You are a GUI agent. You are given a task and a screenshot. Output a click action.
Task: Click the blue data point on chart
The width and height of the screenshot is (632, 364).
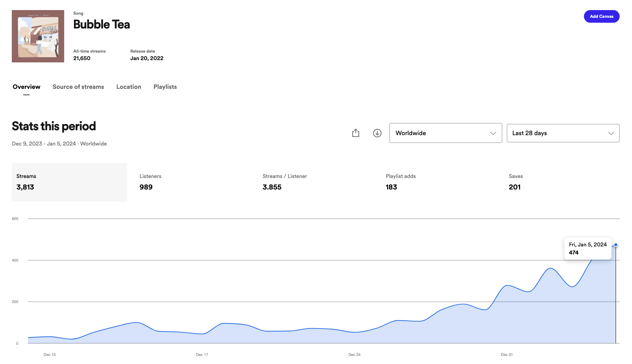pyautogui.click(x=616, y=245)
